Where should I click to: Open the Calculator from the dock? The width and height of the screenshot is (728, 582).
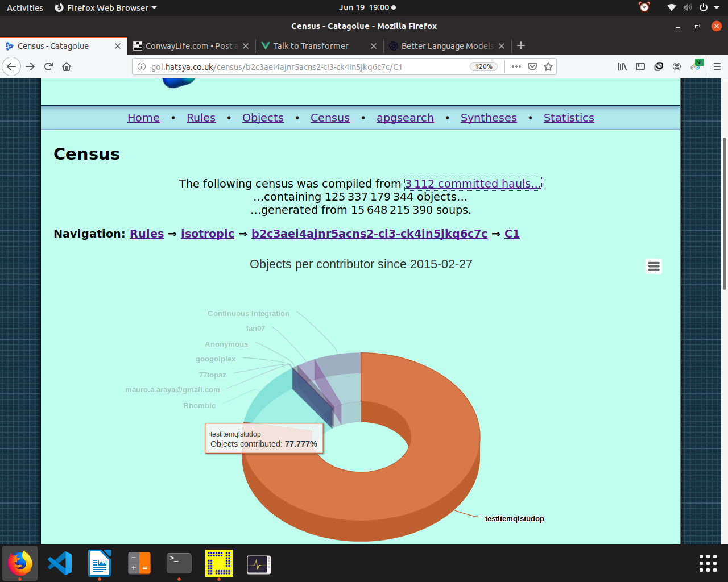(x=139, y=563)
